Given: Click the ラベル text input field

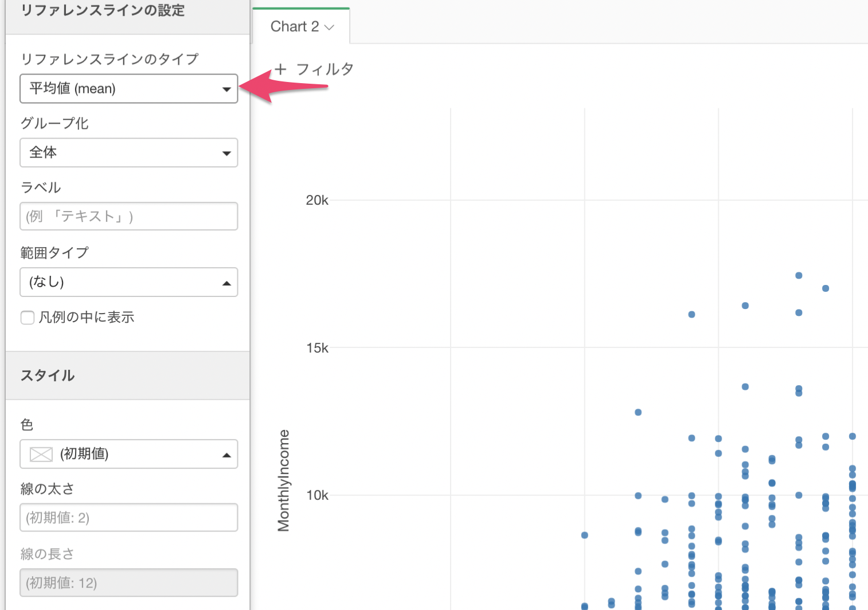Looking at the screenshot, I should pyautogui.click(x=128, y=216).
